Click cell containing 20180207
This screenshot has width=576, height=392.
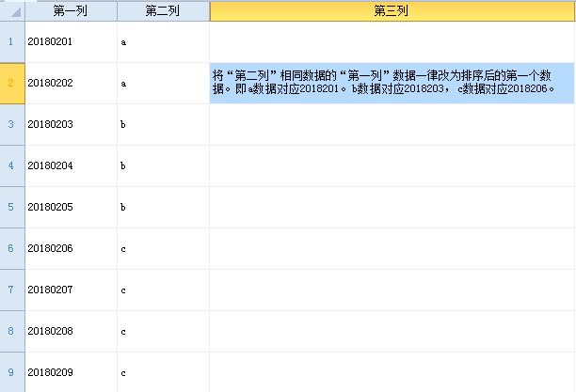point(72,290)
